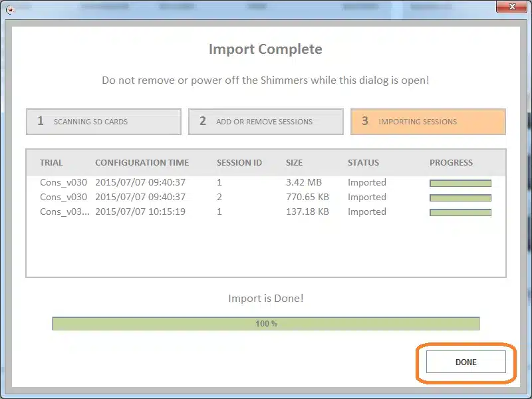Click progress bar of 3.42 MB session
This screenshot has height=399, width=532.
tap(460, 184)
